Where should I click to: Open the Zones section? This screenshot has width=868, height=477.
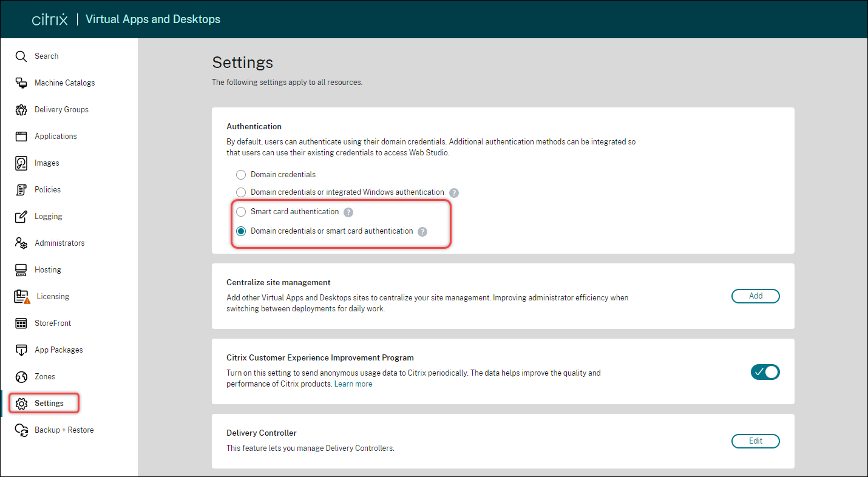click(x=44, y=376)
